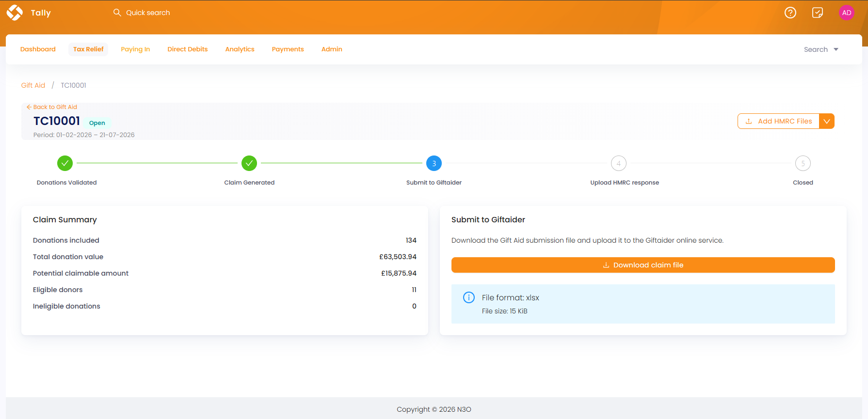Click the potential claimable amount £15,875.94

(399, 273)
